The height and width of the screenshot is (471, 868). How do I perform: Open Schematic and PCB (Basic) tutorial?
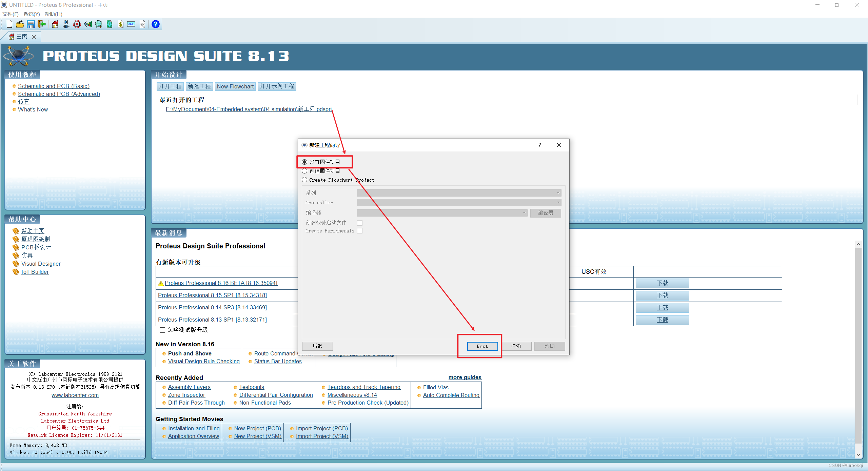pos(54,86)
